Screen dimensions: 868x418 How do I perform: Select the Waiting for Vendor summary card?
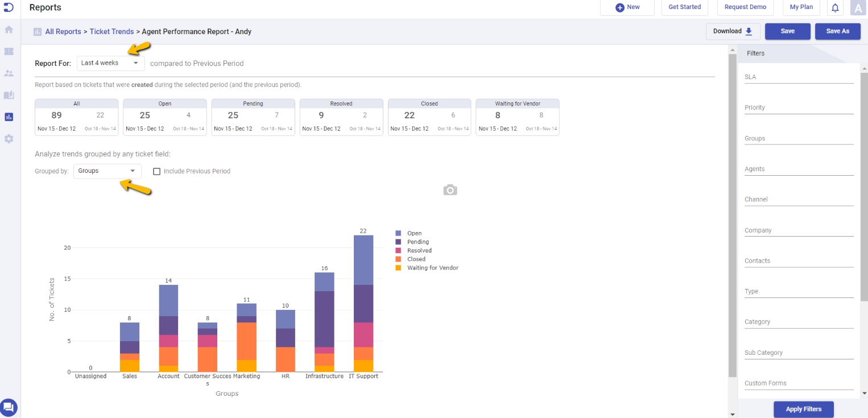pyautogui.click(x=518, y=117)
